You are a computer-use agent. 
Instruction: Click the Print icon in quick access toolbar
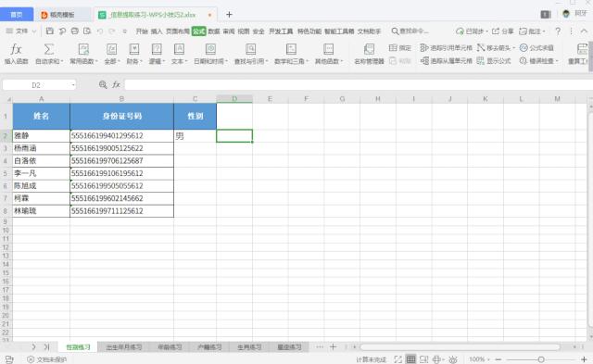pos(75,31)
